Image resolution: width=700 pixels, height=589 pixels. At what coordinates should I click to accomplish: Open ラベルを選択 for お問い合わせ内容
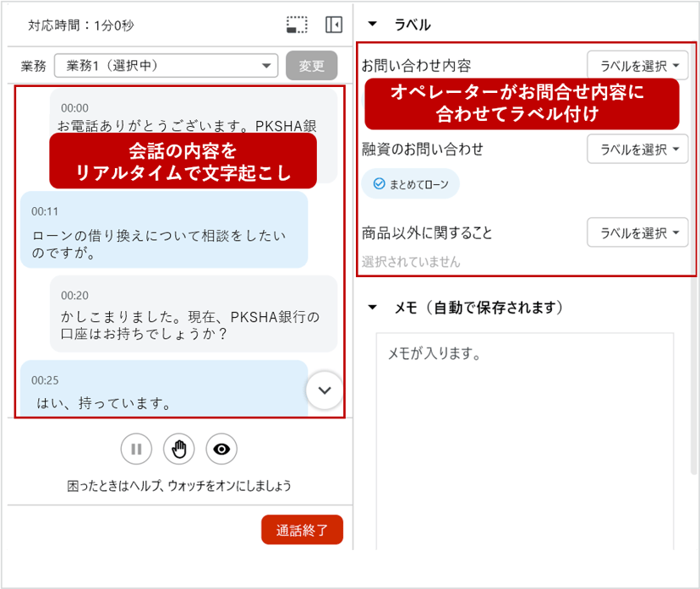[x=638, y=65]
